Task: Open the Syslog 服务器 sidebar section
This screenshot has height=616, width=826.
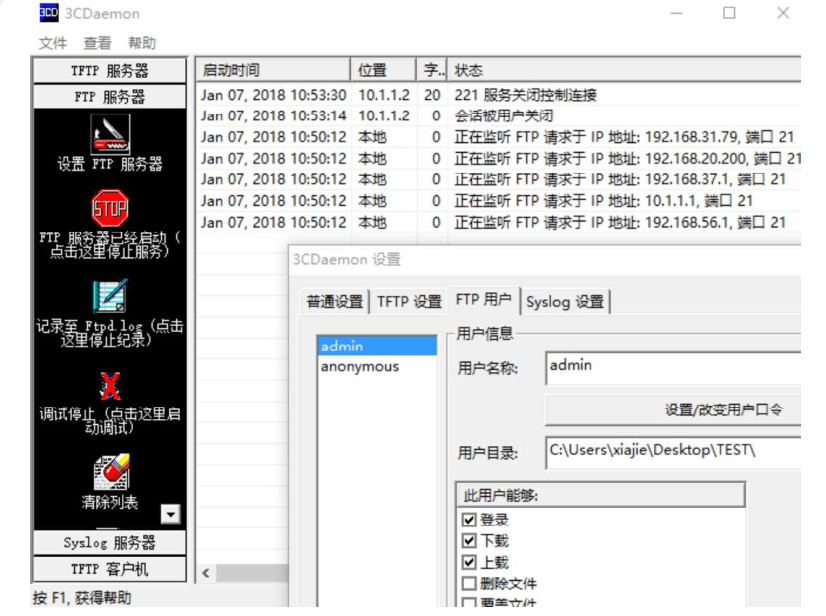Action: point(110,543)
